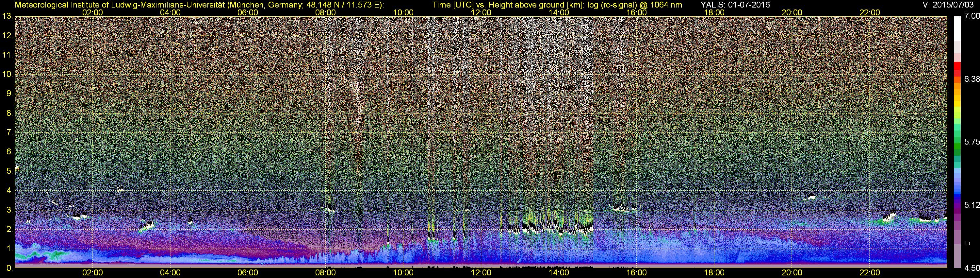This screenshot has width=980, height=278.
Task: Pick the 0 km height axis label
Action: pos(9,269)
